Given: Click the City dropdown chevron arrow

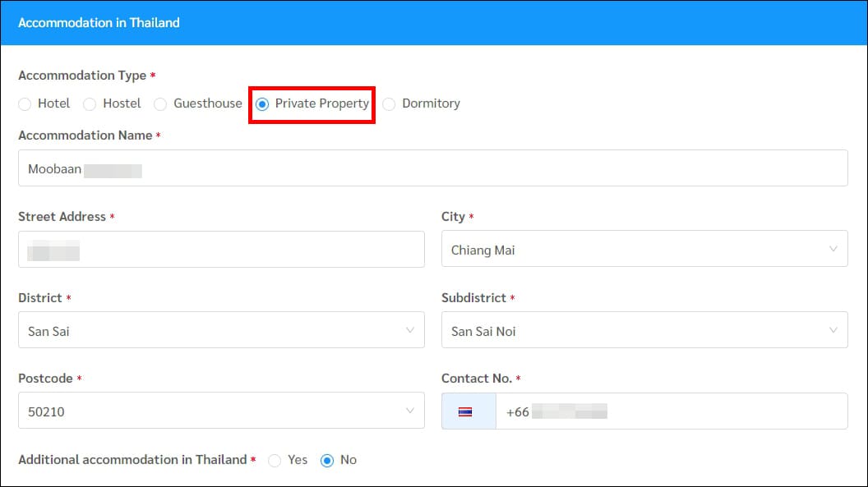Looking at the screenshot, I should [833, 249].
